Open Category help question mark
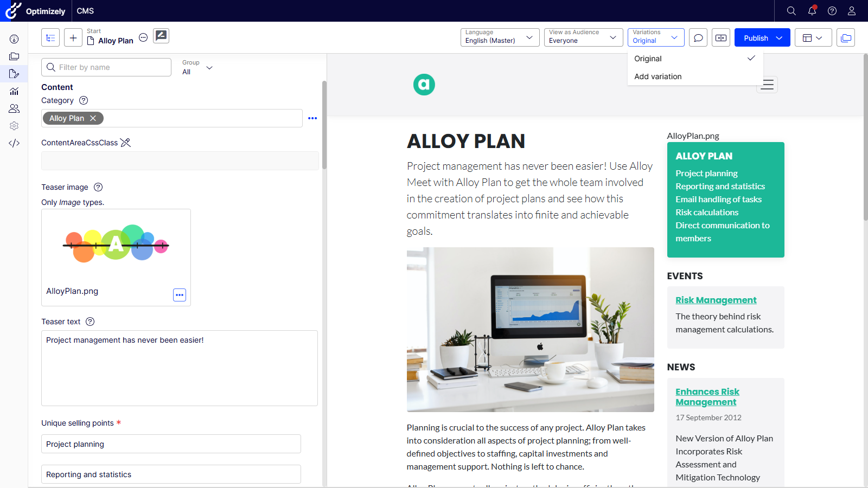 point(84,100)
